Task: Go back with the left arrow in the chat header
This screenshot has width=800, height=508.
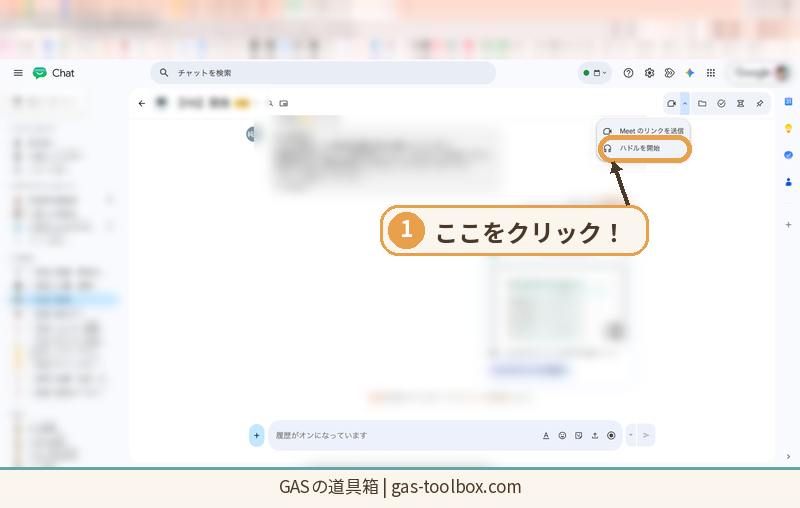Action: tap(142, 104)
